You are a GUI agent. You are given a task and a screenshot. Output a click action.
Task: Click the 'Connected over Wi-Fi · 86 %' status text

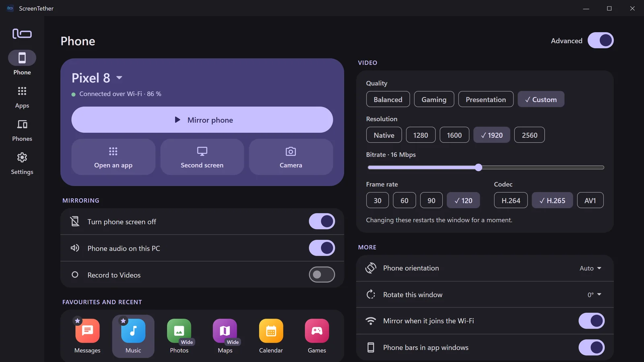tap(120, 94)
